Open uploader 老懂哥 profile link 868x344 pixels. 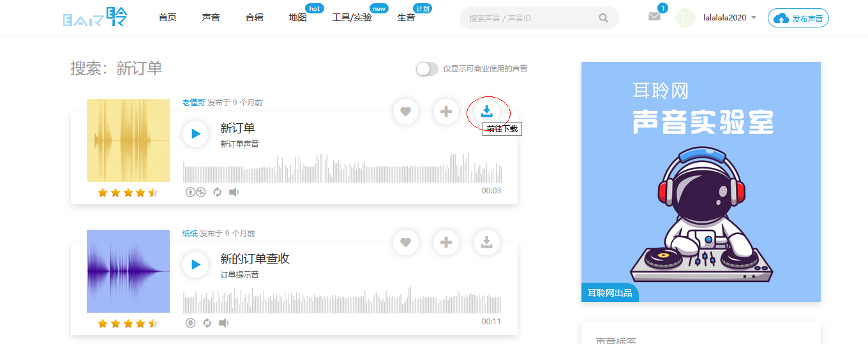coord(193,103)
